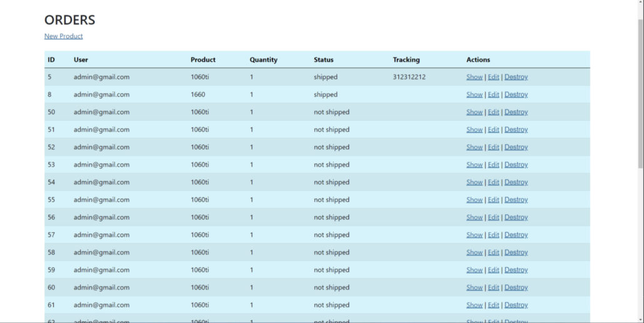This screenshot has width=644, height=323.
Task: Show order 56
Action: (x=475, y=217)
